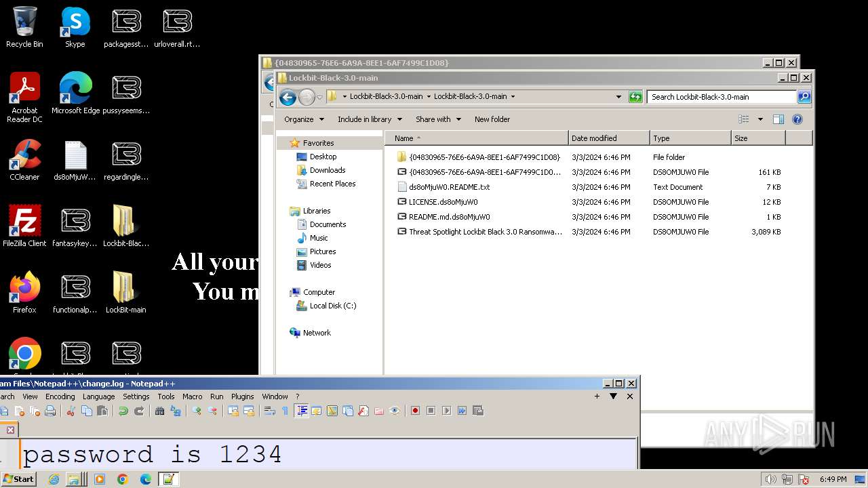Open the Settings menu in Notepad++

tap(136, 396)
